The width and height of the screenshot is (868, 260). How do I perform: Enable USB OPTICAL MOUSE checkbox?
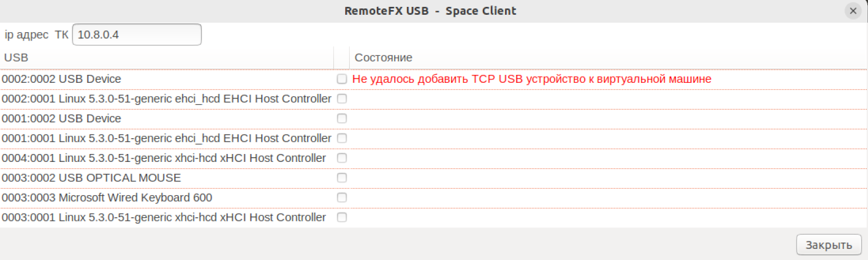342,178
